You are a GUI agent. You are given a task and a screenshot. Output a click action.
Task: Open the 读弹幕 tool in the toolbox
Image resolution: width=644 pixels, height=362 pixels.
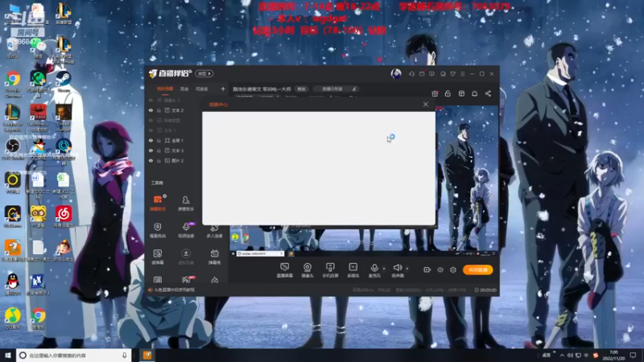158,257
